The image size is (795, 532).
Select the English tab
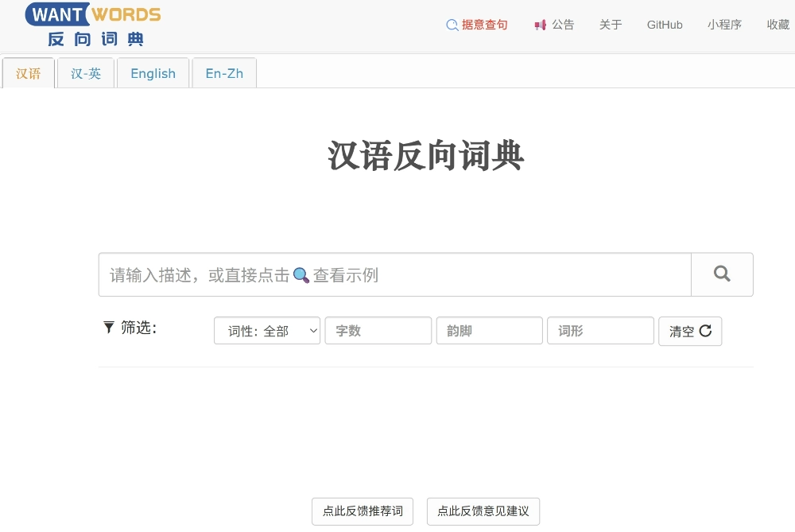click(x=153, y=73)
